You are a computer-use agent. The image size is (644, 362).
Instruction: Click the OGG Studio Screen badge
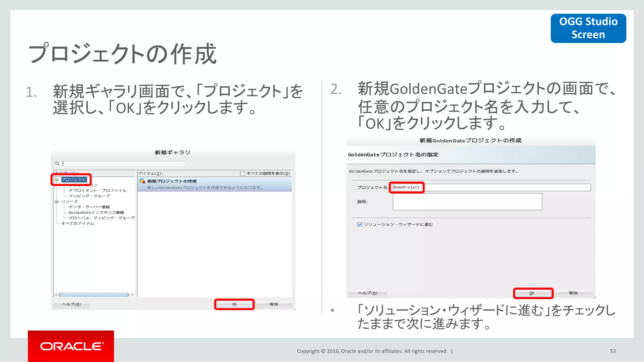coord(588,28)
